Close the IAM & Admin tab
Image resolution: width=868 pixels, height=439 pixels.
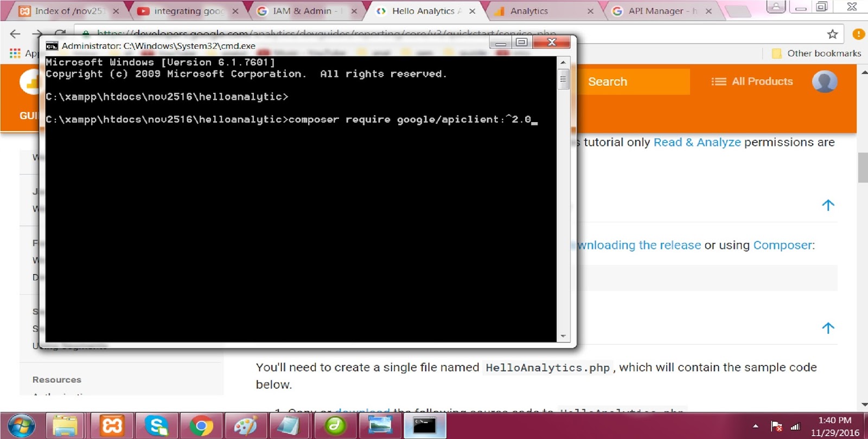point(354,11)
